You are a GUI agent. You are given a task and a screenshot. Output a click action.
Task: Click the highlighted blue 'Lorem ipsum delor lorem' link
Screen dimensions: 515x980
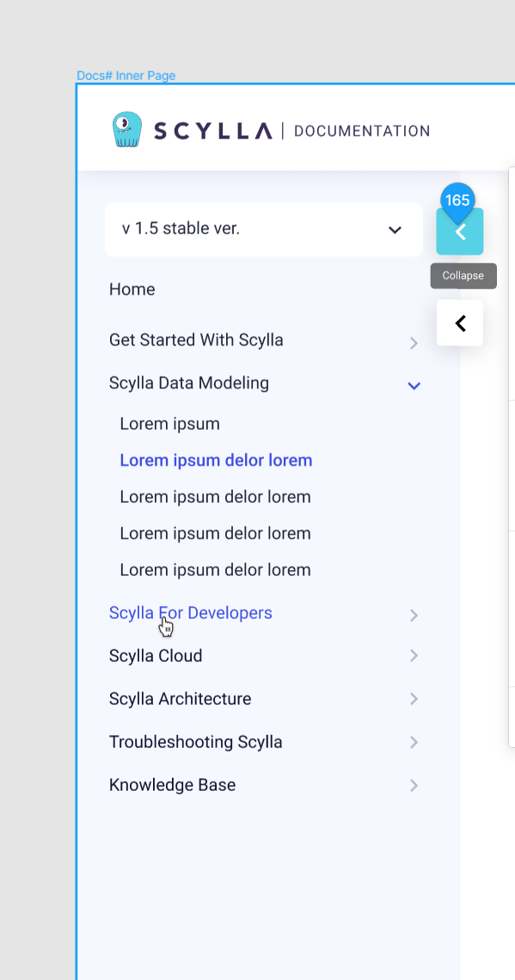215,460
